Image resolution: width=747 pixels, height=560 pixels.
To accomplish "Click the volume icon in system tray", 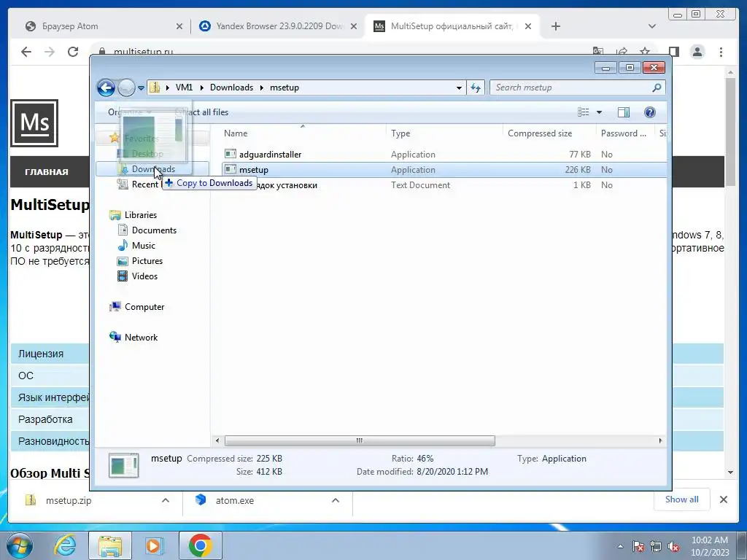I will tap(673, 547).
